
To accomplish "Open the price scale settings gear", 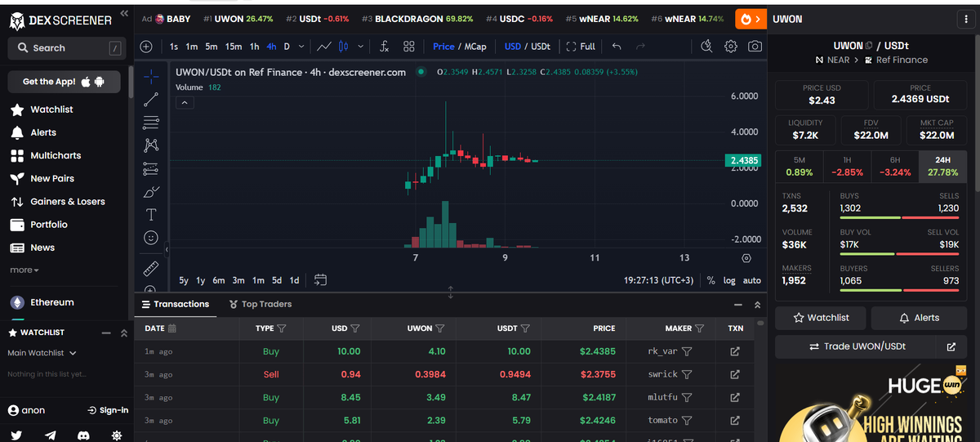I will point(746,258).
